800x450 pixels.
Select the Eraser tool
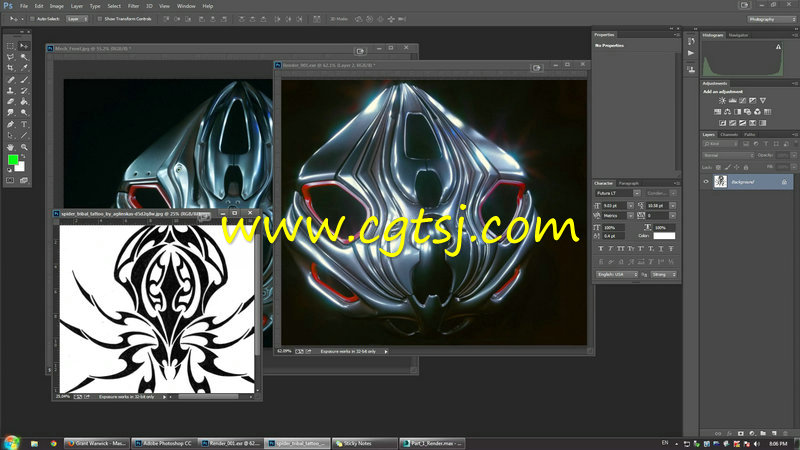tap(11, 102)
